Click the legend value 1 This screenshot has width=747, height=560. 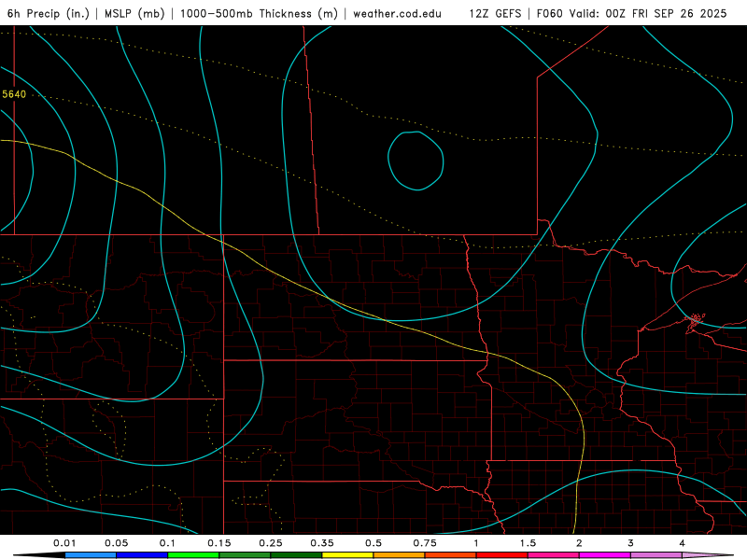click(476, 543)
